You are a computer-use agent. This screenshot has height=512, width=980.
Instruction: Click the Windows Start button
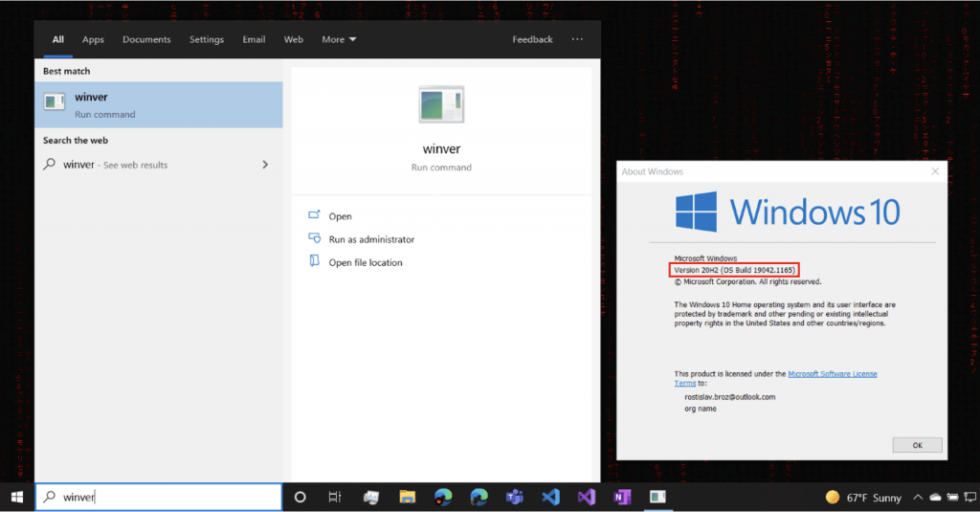tap(16, 497)
